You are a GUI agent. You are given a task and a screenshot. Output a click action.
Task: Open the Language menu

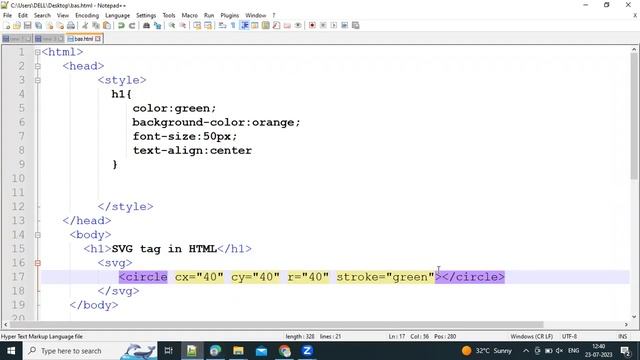(x=117, y=15)
